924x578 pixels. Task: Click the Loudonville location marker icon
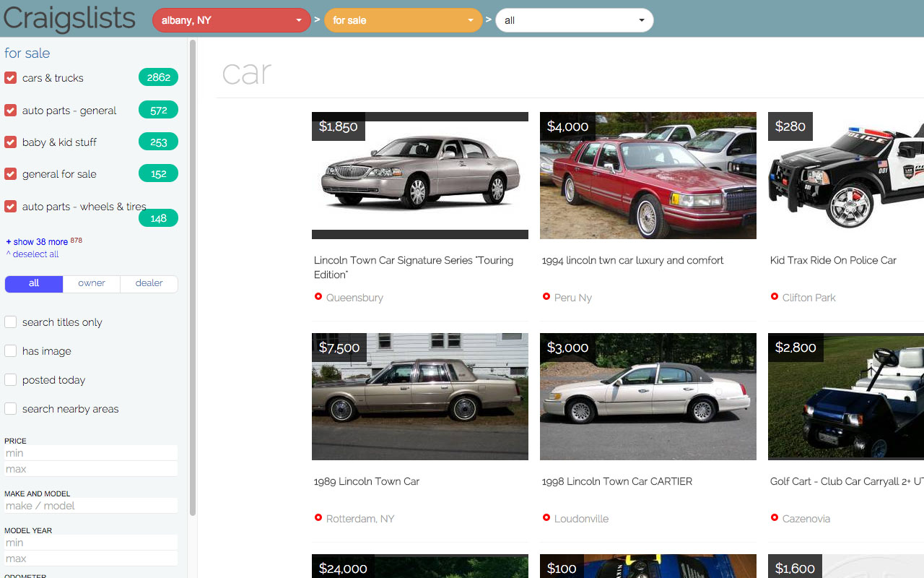(546, 517)
